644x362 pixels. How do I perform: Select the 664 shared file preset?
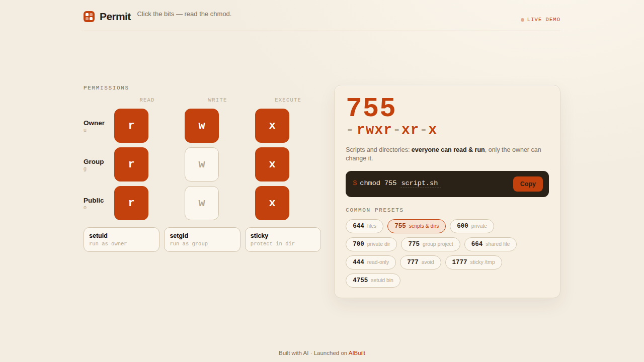pos(491,244)
